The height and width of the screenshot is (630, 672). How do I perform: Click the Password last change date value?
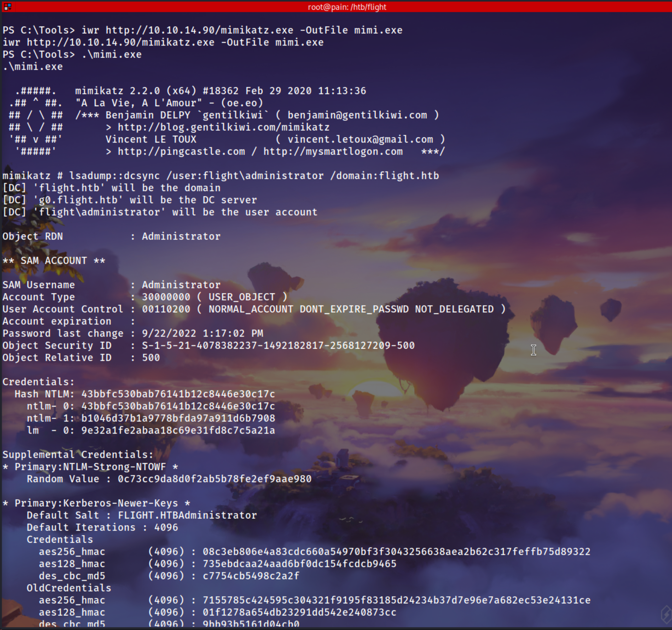pos(202,333)
